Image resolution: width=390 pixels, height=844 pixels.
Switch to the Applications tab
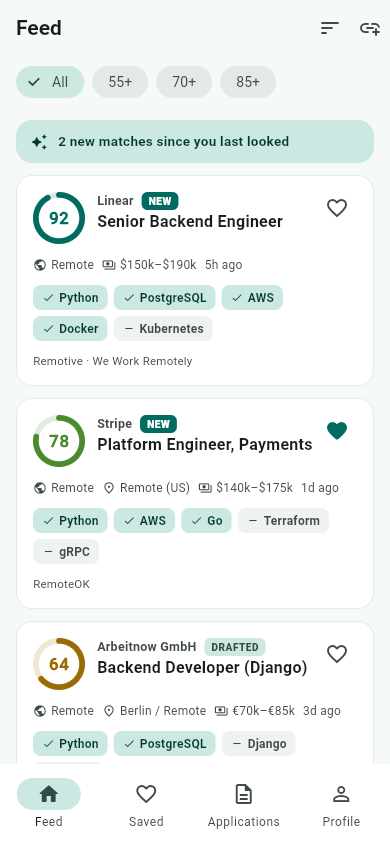(244, 804)
